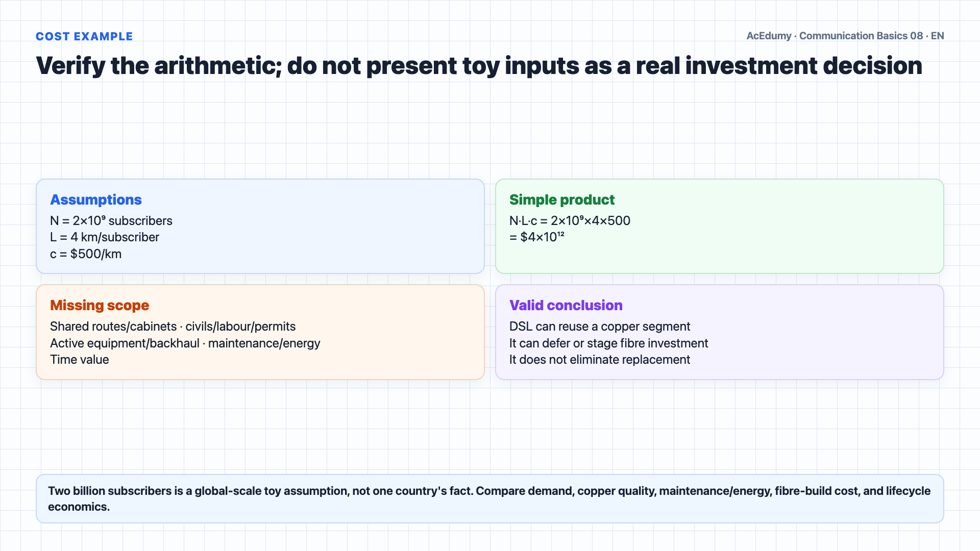Screen dimensions: 980x551
Task: Select the slide title about verifying arithmetic
Action: coord(479,66)
